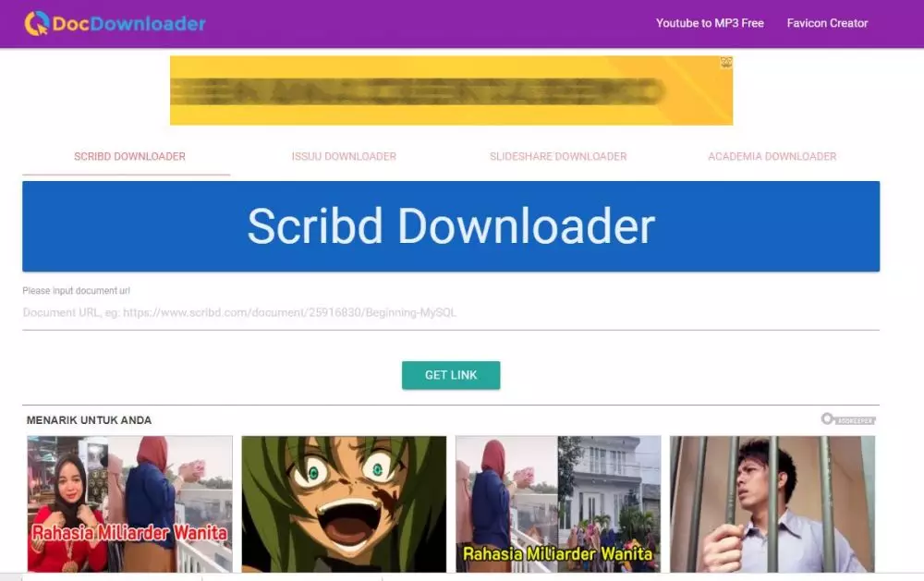The height and width of the screenshot is (581, 924).
Task: Select the blue Scribd Downloader banner
Action: pos(451,225)
